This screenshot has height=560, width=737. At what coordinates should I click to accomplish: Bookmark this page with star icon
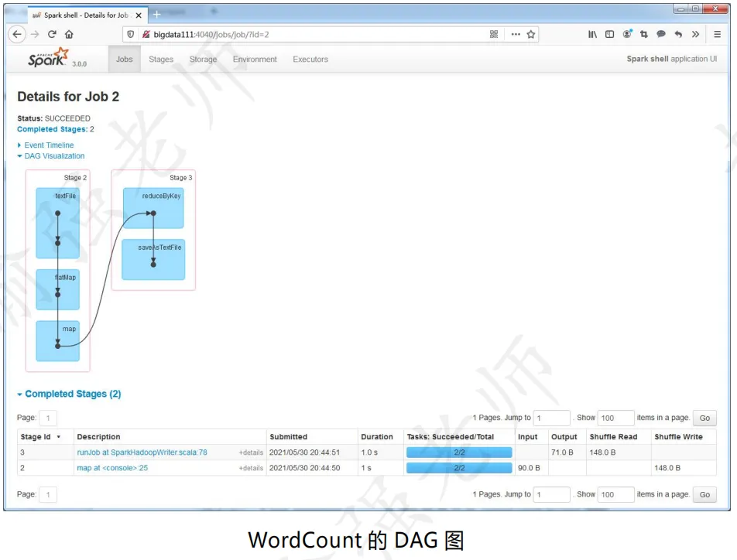[530, 34]
